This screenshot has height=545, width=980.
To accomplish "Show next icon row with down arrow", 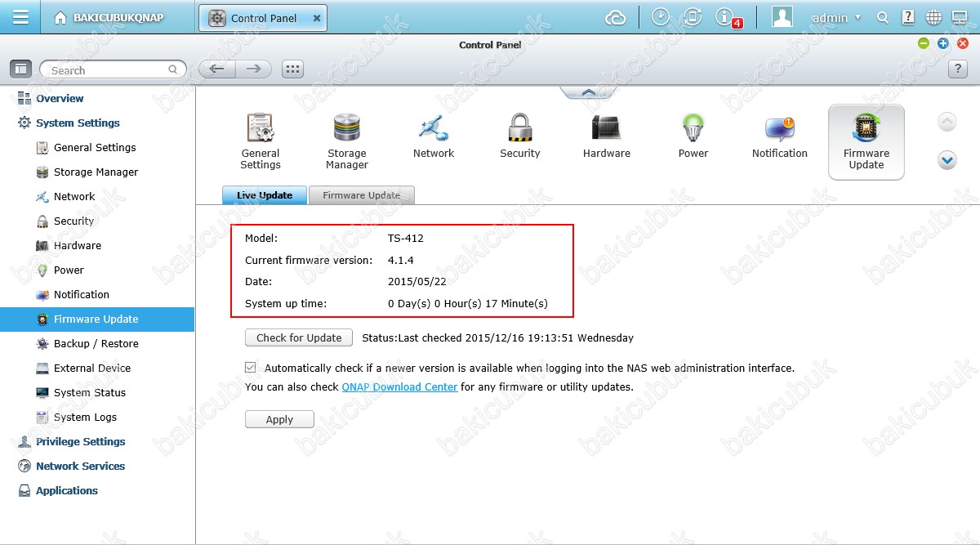I will coord(947,160).
